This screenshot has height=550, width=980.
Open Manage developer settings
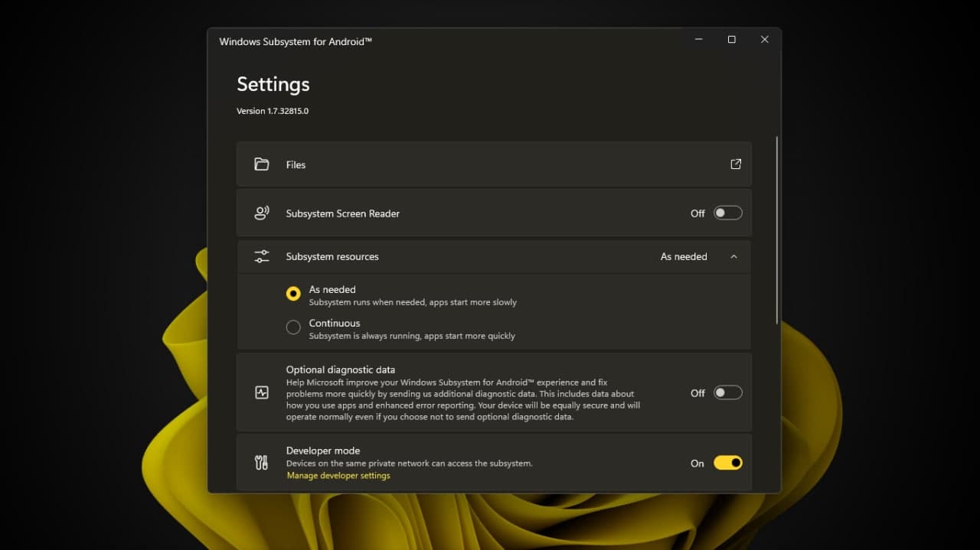338,475
